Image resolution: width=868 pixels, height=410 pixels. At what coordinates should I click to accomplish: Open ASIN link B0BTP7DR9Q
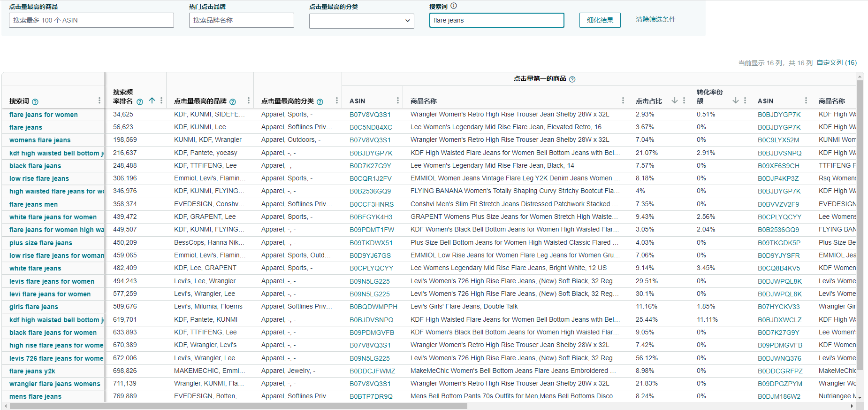tap(371, 396)
